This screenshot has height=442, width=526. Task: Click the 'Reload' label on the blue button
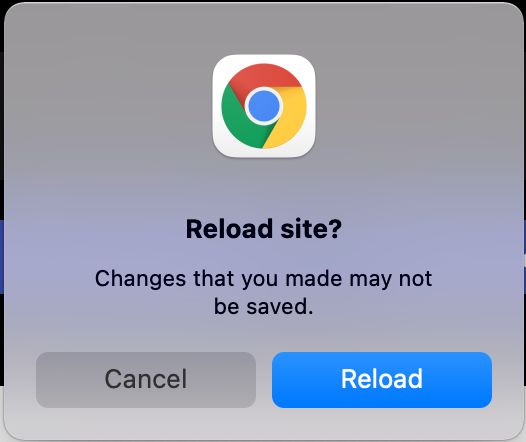point(382,379)
